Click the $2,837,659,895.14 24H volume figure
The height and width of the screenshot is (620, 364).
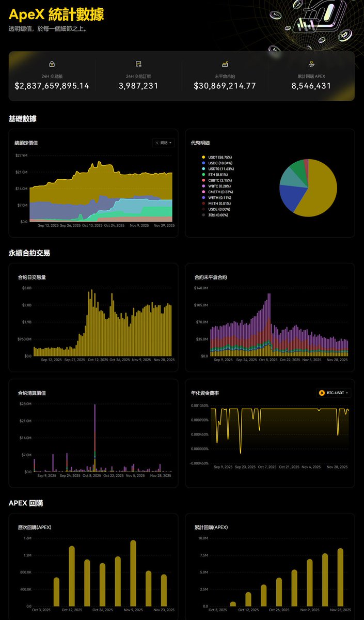click(52, 86)
